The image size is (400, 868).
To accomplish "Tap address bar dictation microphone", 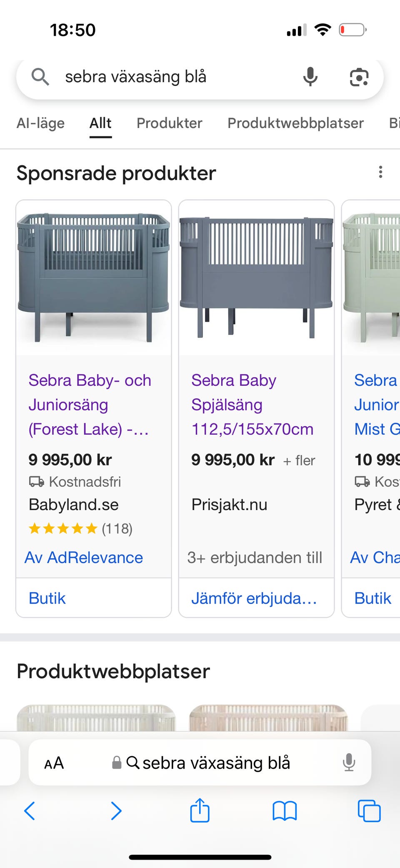I will click(349, 762).
